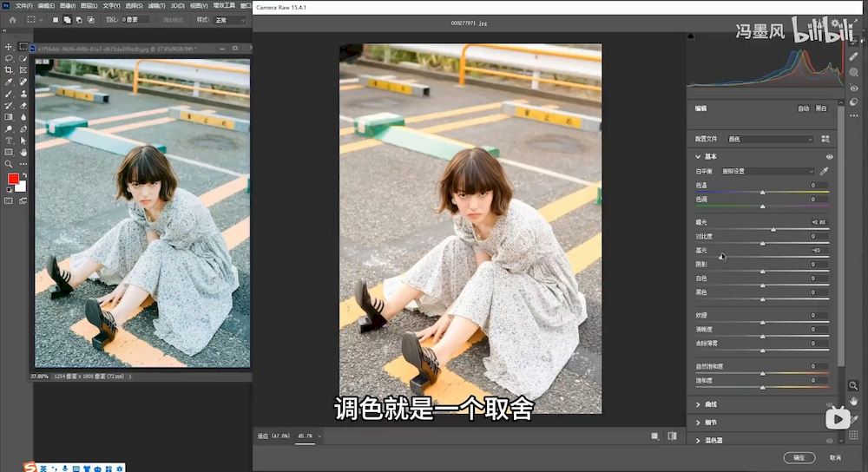Viewport: 868px width, 472px height.
Task: Select the Zoom tool in Photoshop toolbar
Action: 9,164
